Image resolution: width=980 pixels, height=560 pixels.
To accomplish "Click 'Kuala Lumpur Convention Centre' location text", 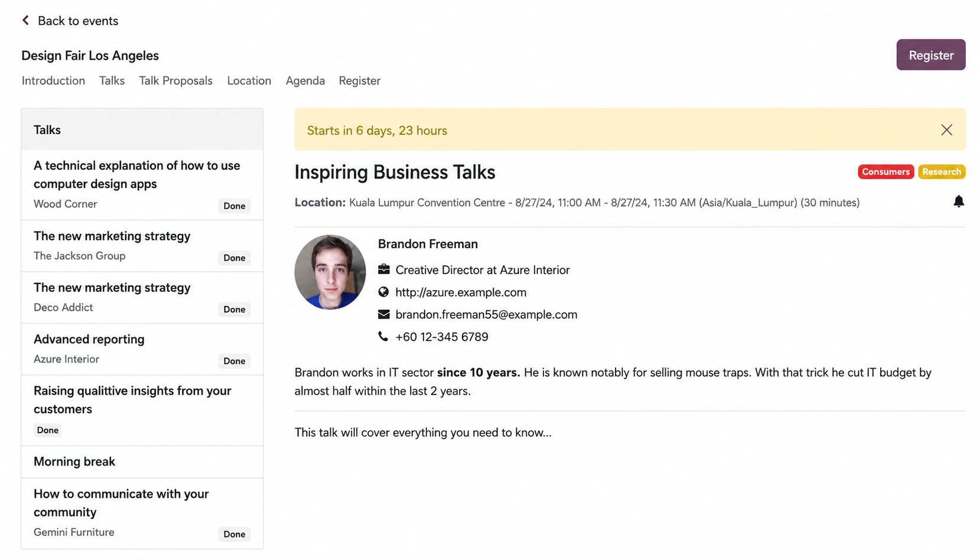I will click(x=427, y=203).
